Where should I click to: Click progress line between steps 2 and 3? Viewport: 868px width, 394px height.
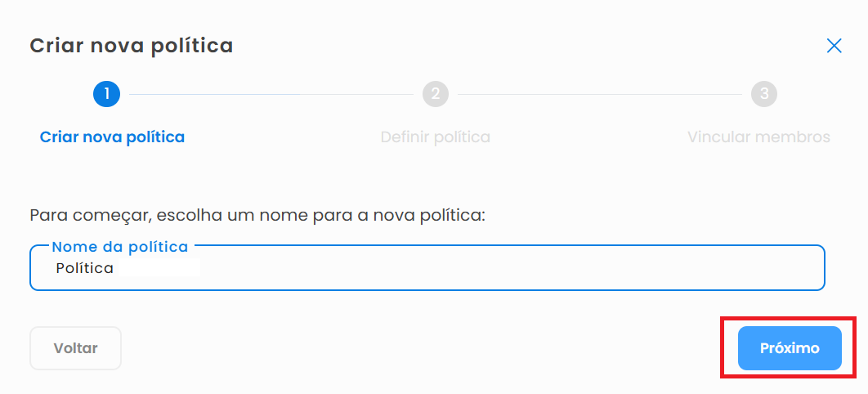coord(601,94)
